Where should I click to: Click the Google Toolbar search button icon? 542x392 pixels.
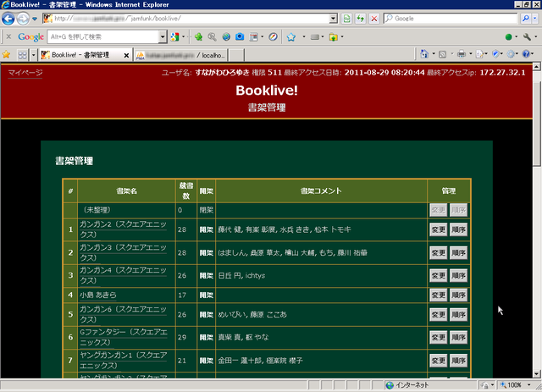175,36
